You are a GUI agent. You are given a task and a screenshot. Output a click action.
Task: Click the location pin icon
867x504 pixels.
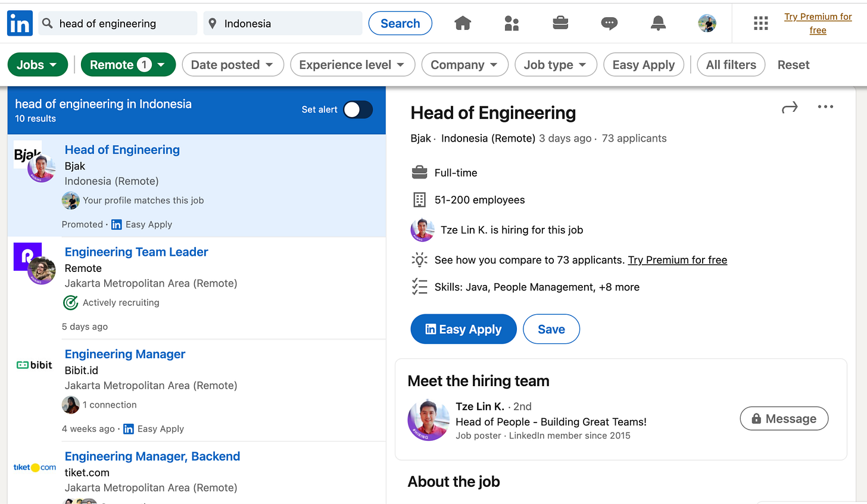[x=213, y=23]
